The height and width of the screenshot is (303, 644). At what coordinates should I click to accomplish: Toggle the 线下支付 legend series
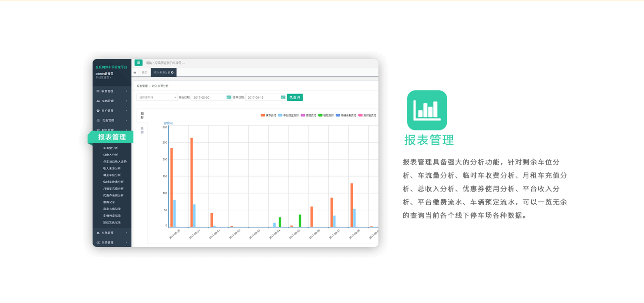(x=268, y=115)
